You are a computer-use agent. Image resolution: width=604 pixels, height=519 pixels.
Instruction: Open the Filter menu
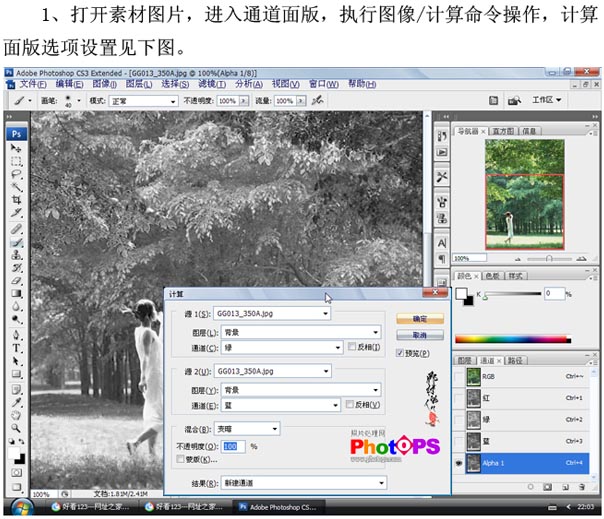coord(212,84)
